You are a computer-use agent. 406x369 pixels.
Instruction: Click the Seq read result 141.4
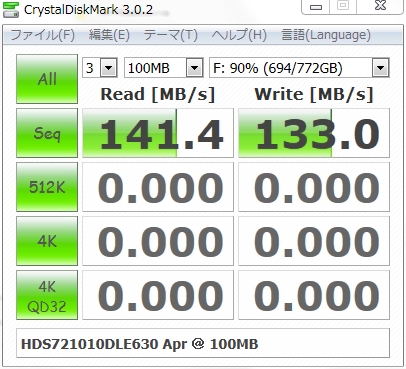pyautogui.click(x=158, y=133)
